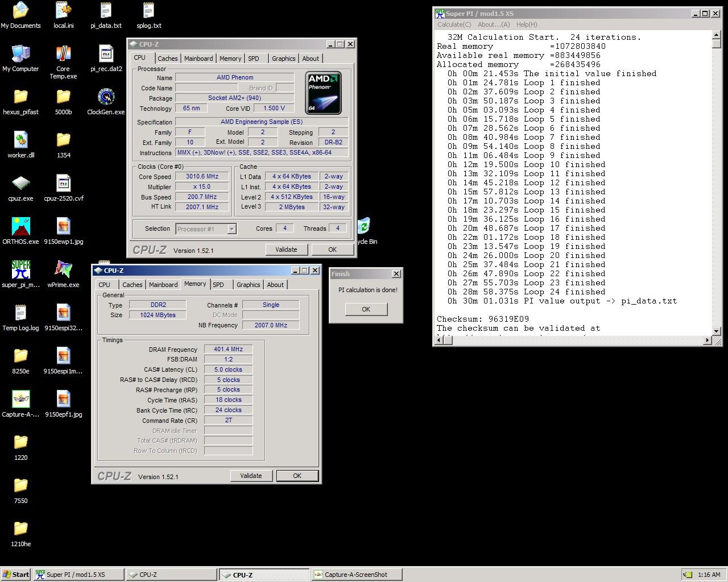Launch ClockGen.exe icon
Viewport: 728px width, 582px height.
106,102
